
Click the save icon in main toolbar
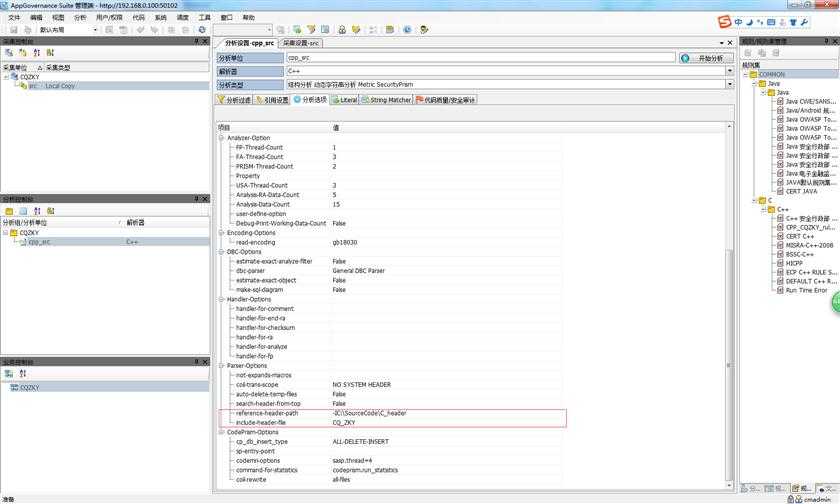pyautogui.click(x=14, y=30)
